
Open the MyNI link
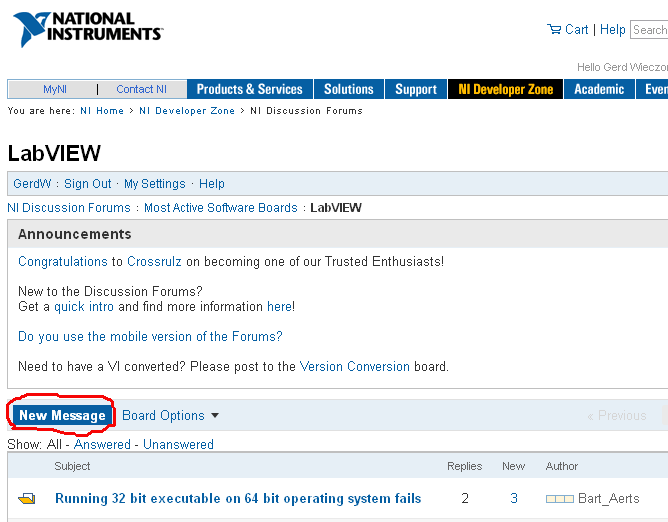click(x=55, y=89)
